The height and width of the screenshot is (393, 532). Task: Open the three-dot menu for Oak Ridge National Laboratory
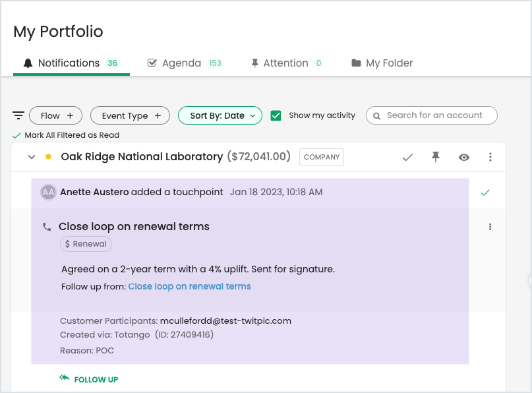[490, 157]
